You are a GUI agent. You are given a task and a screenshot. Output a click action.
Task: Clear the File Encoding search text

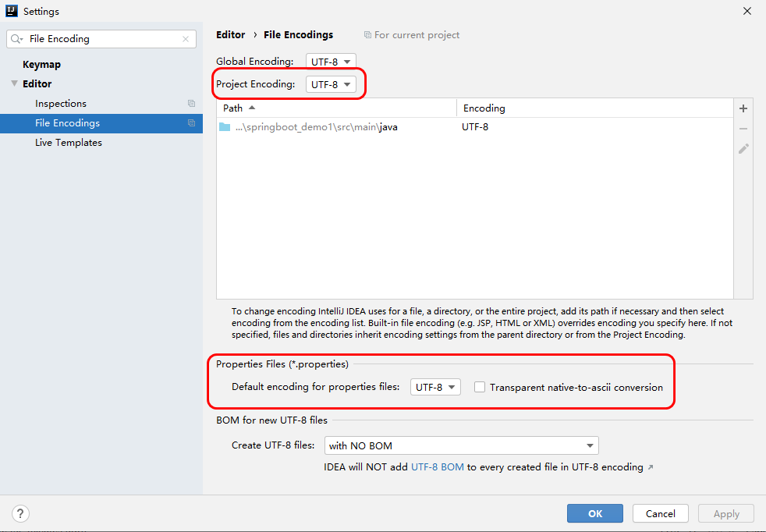[x=186, y=39]
